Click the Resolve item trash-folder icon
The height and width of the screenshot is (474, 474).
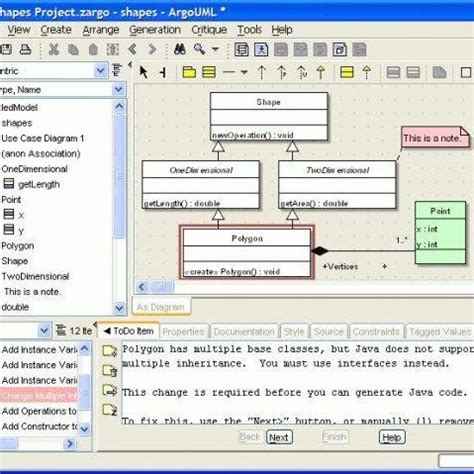[109, 370]
